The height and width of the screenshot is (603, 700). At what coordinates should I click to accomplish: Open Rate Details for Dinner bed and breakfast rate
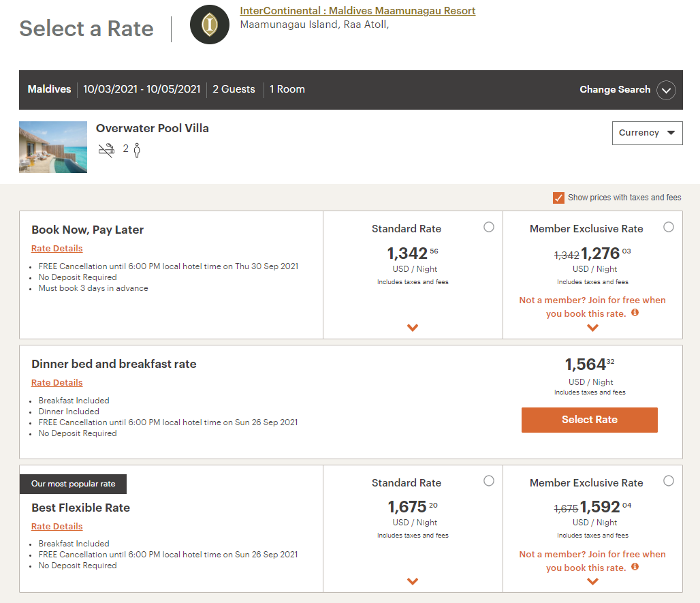click(57, 382)
